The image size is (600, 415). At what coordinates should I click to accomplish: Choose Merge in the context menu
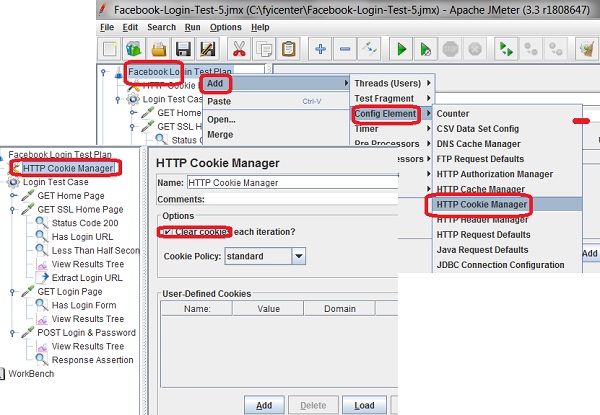pos(276,135)
